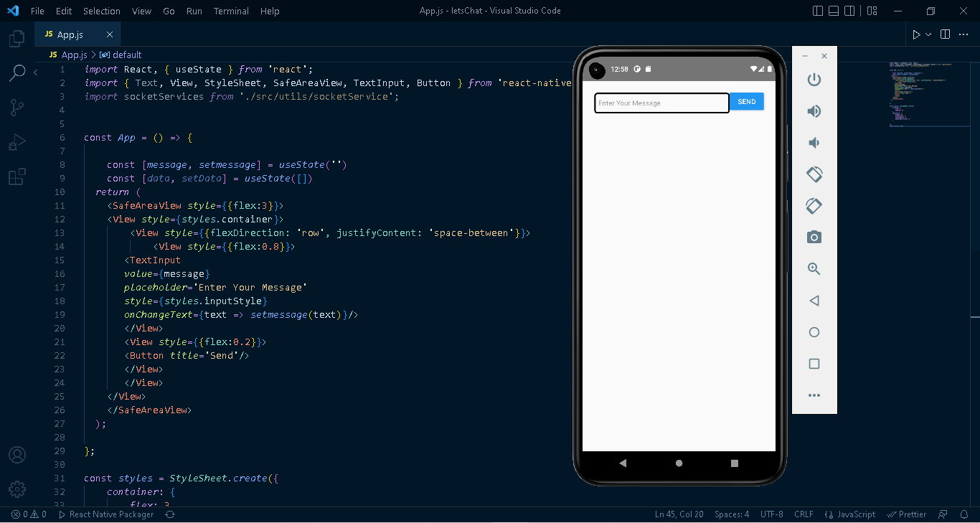Click the Run code play icon in the editor toolbar

(916, 34)
